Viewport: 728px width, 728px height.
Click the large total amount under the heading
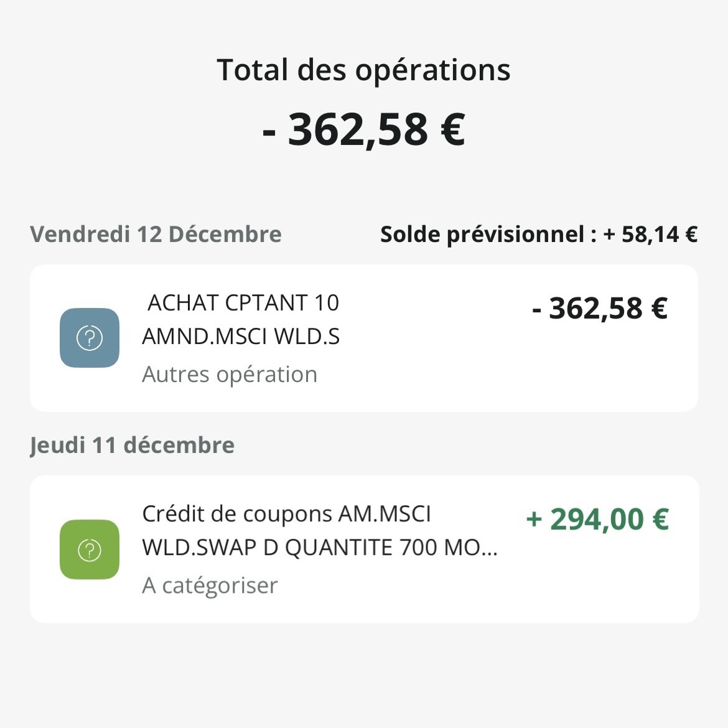[363, 129]
